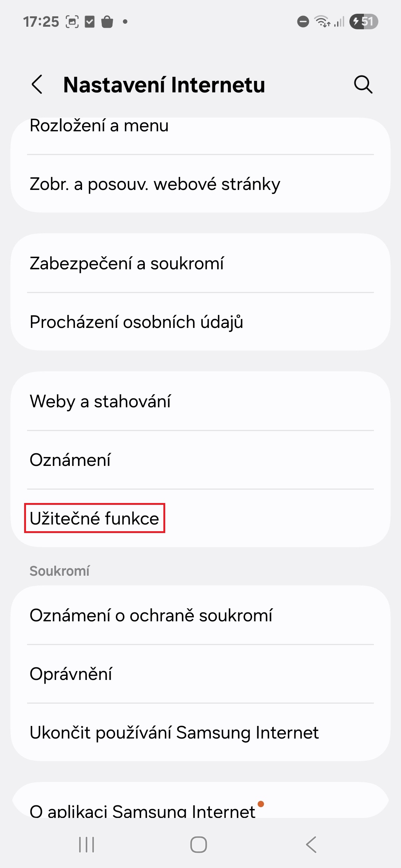Open Zobr. a posouv. webové stránky

point(200,184)
